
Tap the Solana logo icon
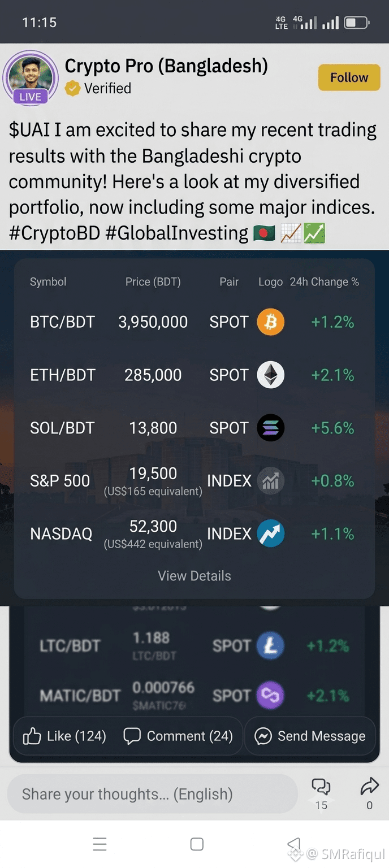point(271,428)
